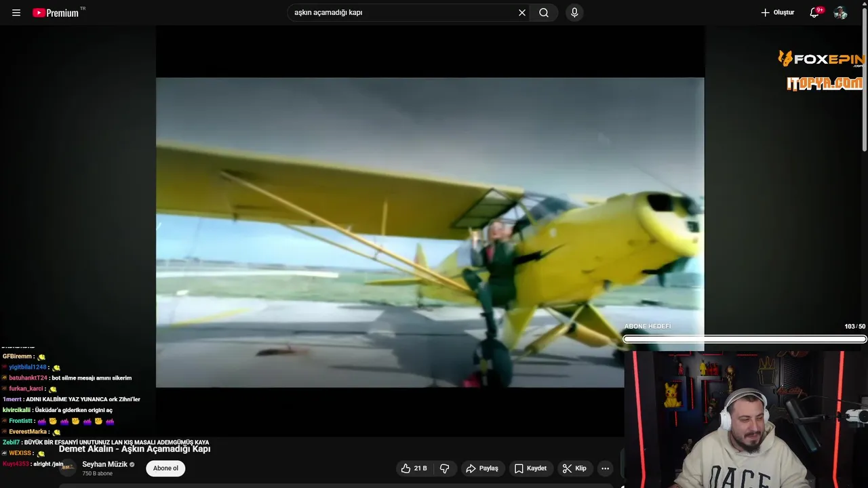Click chat username Frontistt
This screenshot has width=868, height=488.
(x=21, y=421)
